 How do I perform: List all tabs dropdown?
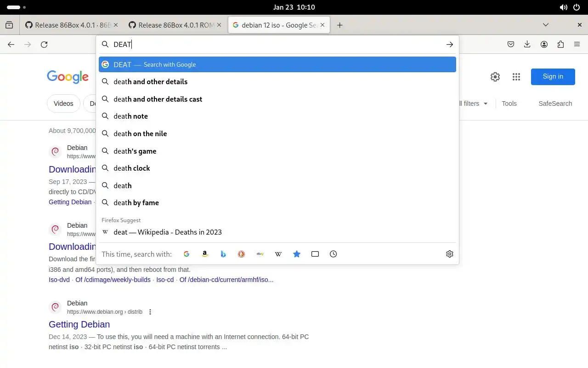coord(546,25)
